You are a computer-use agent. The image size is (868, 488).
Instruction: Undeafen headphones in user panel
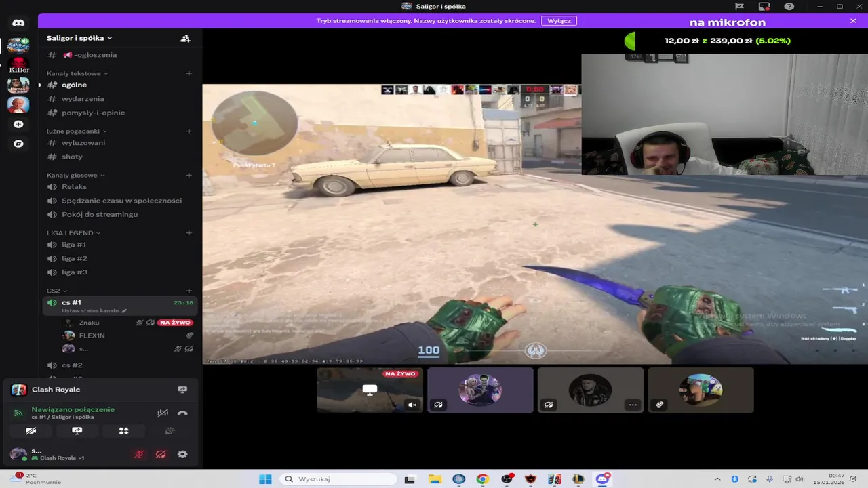tap(161, 455)
